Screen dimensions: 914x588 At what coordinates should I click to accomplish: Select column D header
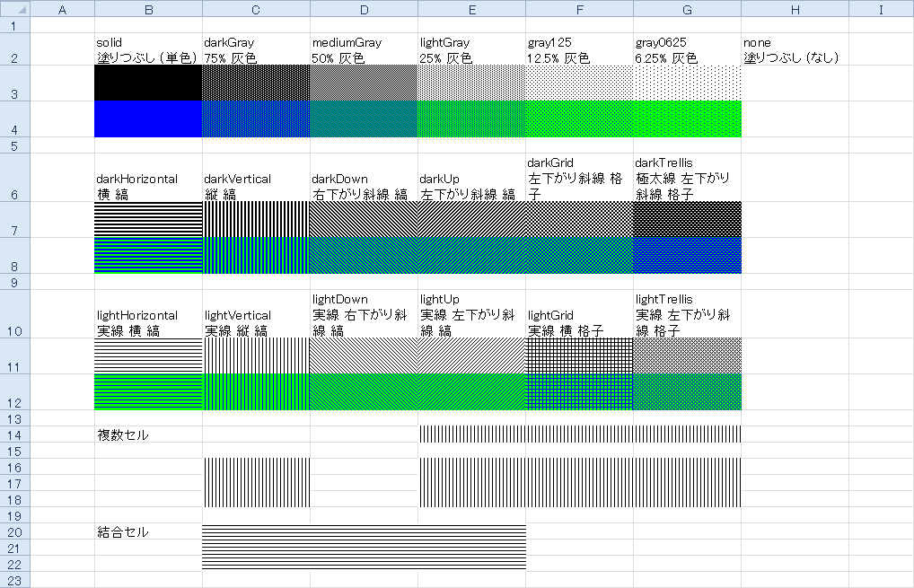(364, 9)
